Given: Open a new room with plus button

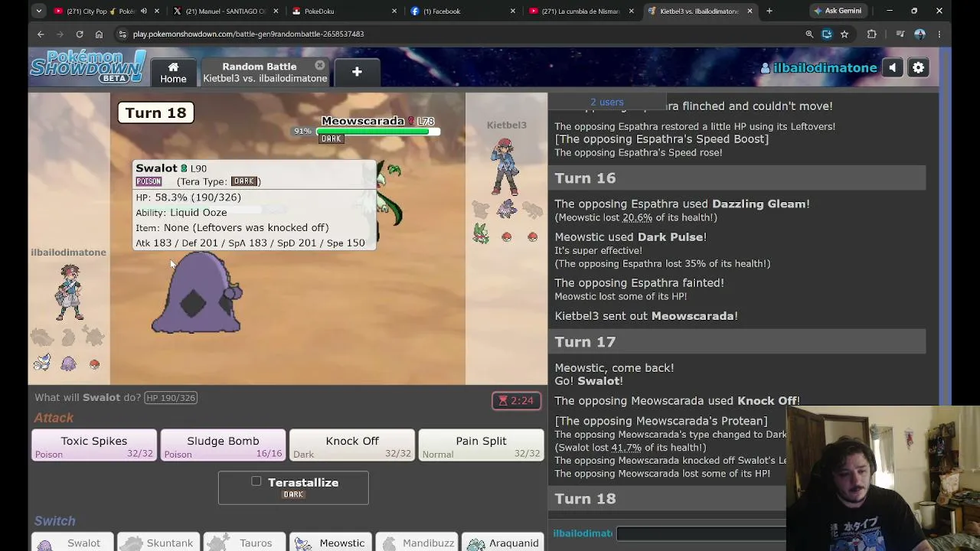Looking at the screenshot, I should click(x=357, y=72).
